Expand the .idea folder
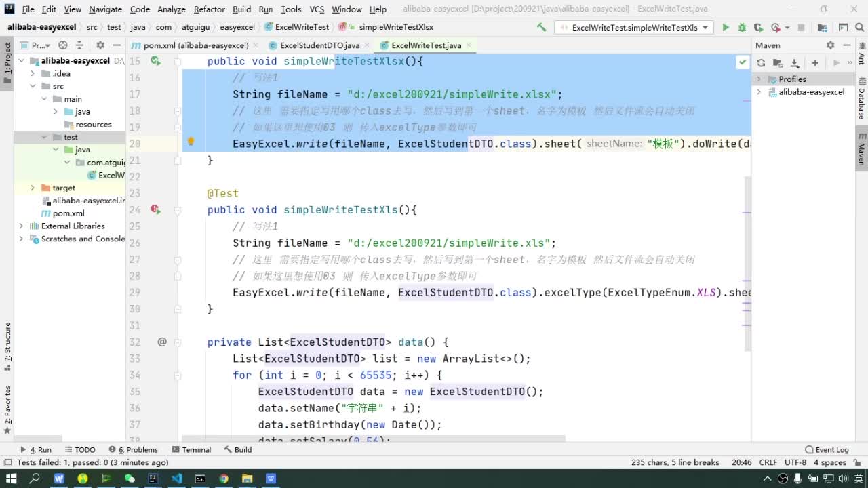The image size is (868, 488). pyautogui.click(x=33, y=73)
